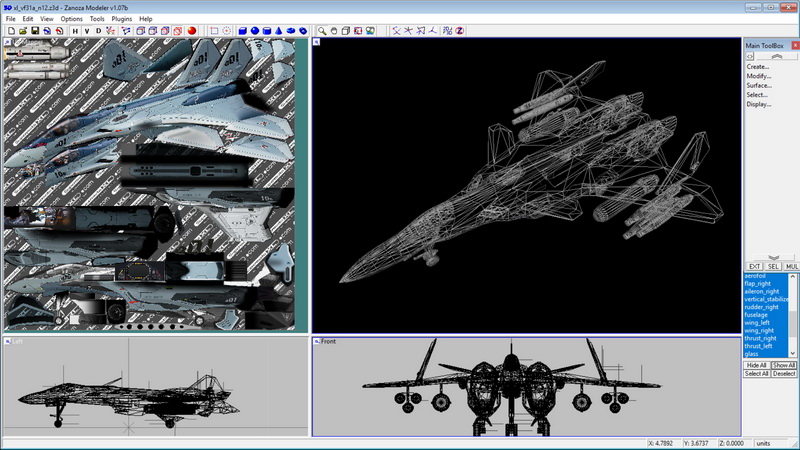This screenshot has width=800, height=450.
Task: Expand the Modify... toolbox section
Action: (x=758, y=76)
